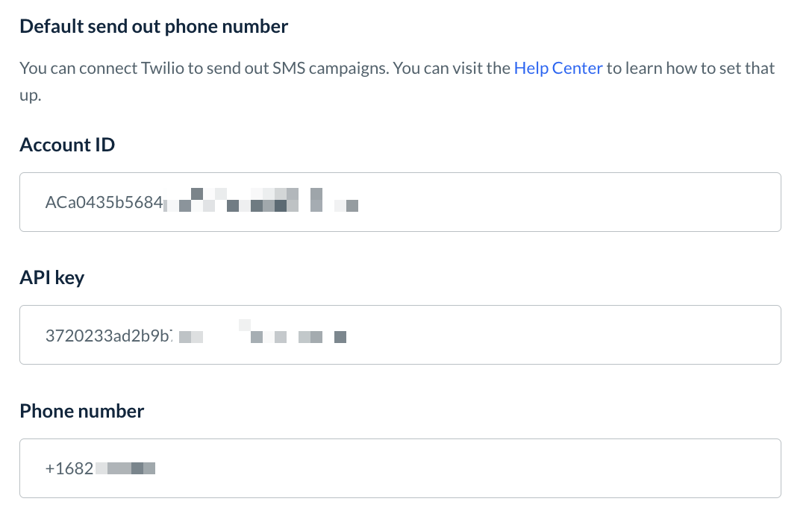Screen dimensions: 812x522
Task: Click the Phone number label
Action: coord(81,411)
